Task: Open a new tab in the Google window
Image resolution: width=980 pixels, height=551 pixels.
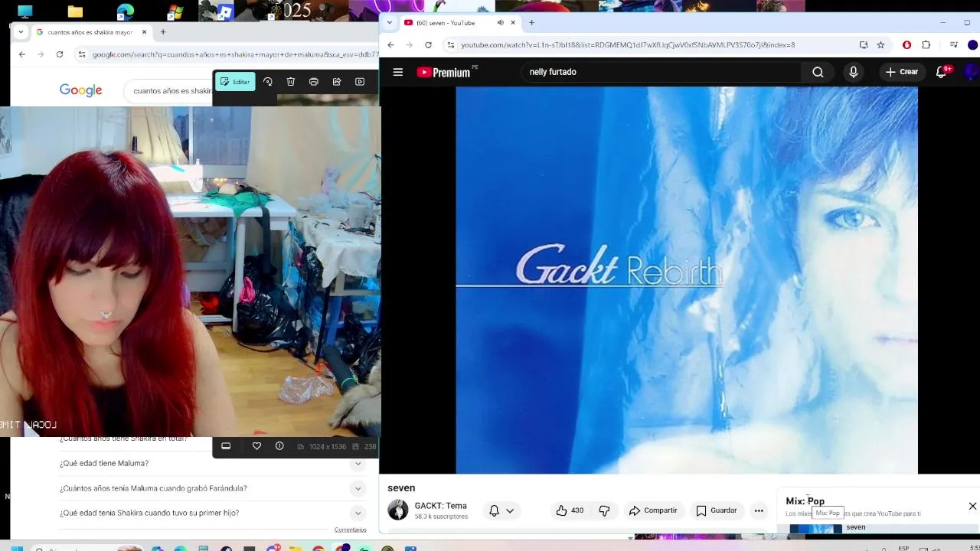Action: 163,32
